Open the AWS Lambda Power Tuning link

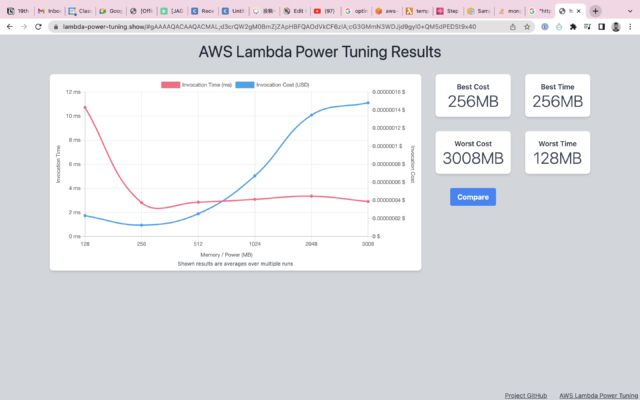[x=598, y=395]
